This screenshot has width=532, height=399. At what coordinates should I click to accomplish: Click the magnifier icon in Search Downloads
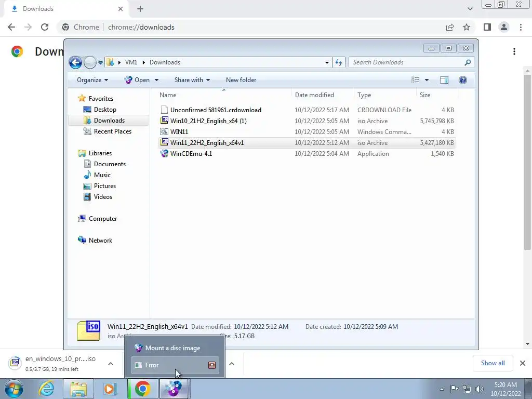[468, 62]
